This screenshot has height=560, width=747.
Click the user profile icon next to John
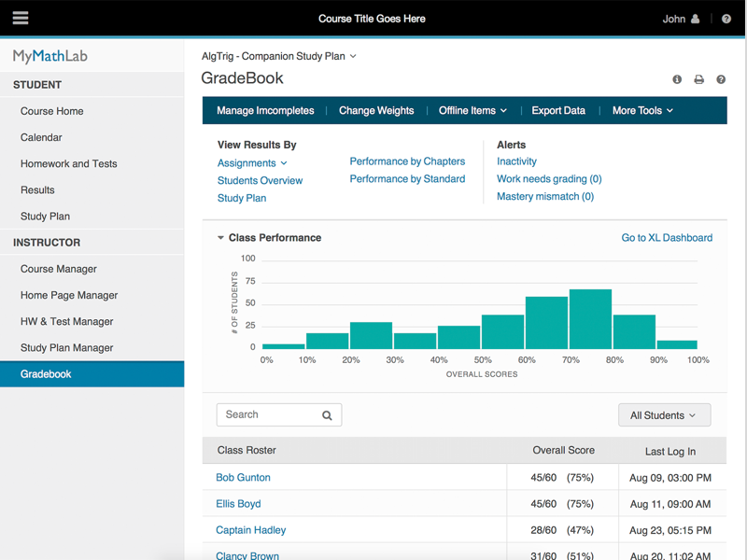(x=695, y=19)
